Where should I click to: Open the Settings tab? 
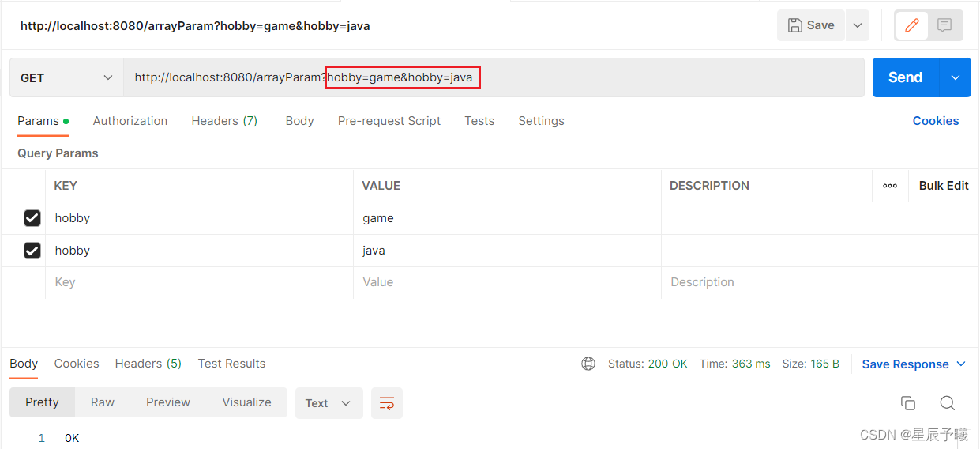[x=541, y=121]
